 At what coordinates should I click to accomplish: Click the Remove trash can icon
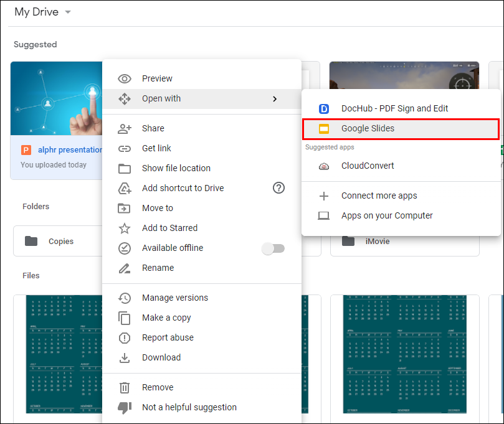[x=125, y=387]
